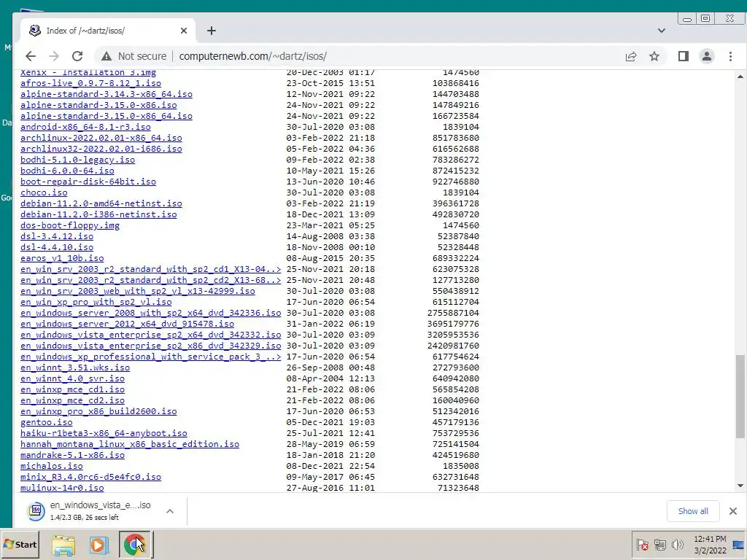Download en_winxp_mce_cd2.iso

tap(72, 401)
